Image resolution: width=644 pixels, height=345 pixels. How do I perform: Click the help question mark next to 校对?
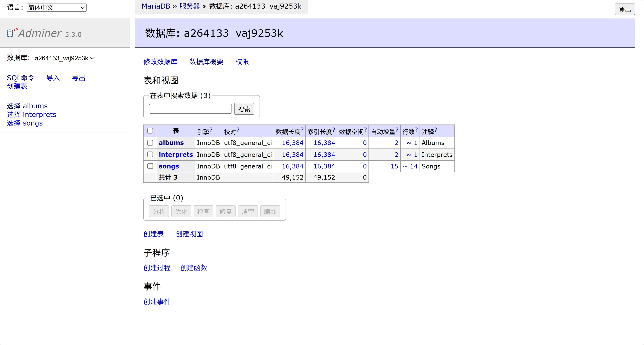(x=238, y=130)
